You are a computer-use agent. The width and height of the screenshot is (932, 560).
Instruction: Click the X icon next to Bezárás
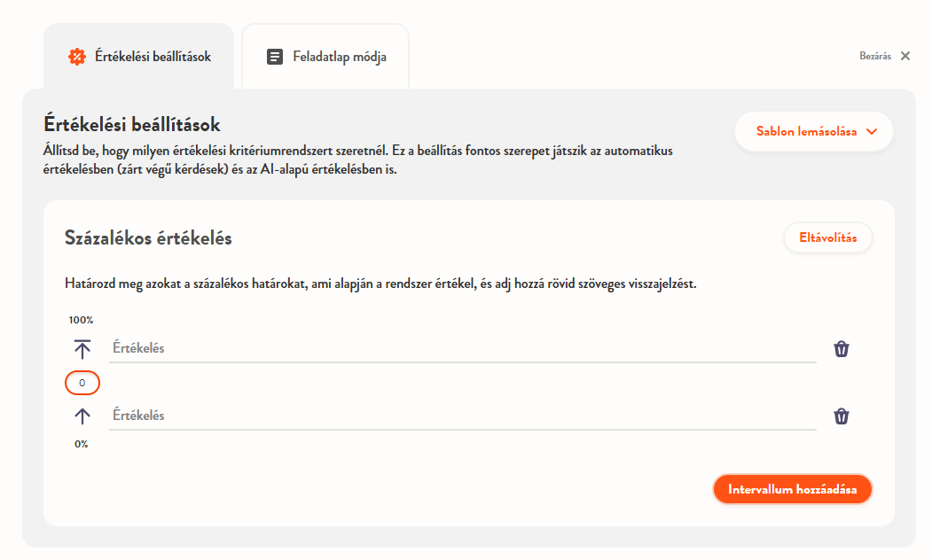[x=905, y=56]
